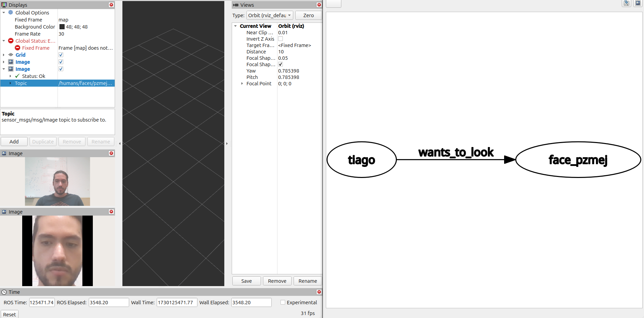
Task: Click the Wall Time field
Action: pos(177,302)
